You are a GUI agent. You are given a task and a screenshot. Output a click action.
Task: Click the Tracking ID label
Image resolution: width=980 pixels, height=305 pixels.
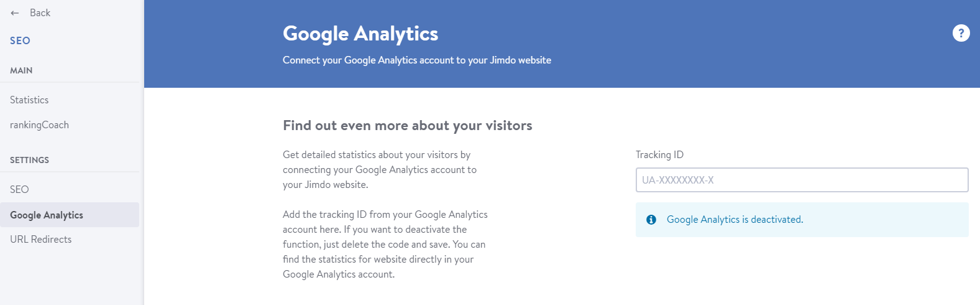tap(659, 154)
